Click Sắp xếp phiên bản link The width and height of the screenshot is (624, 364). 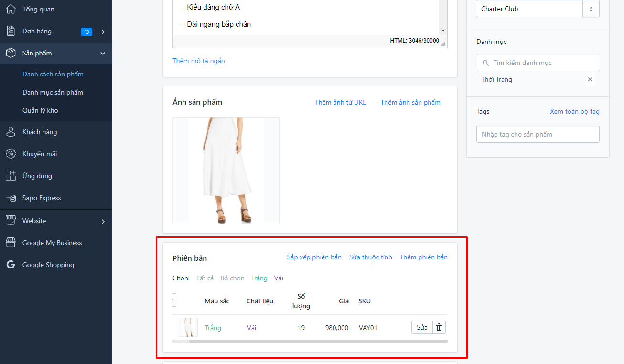tap(314, 257)
